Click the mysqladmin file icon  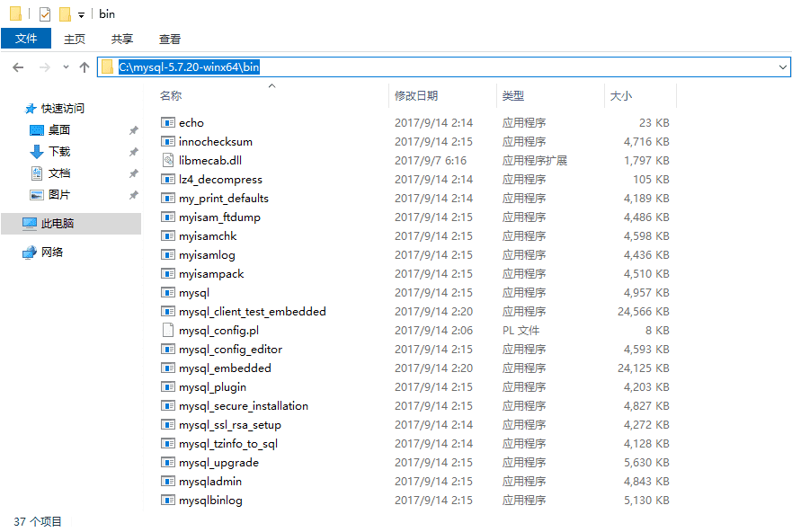point(168,481)
